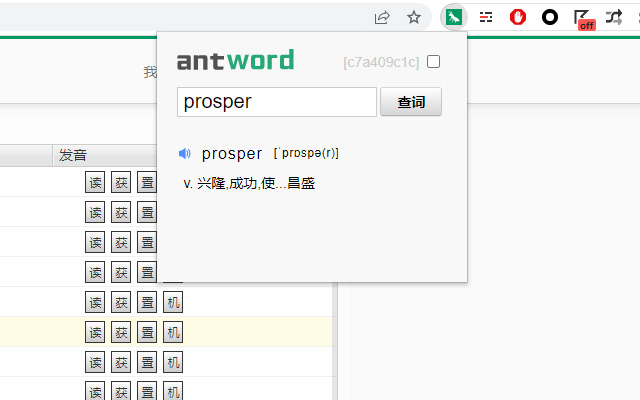Click the definition "v. 兴隆,成功,使…昌盛"
This screenshot has width=640, height=400.
pyautogui.click(x=249, y=183)
